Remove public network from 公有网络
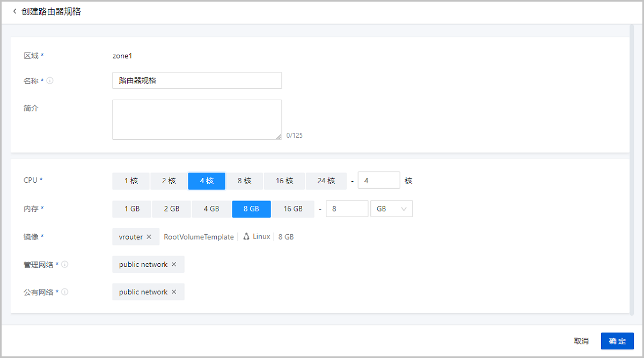Screen dimensions: 644x358 click(x=173, y=292)
